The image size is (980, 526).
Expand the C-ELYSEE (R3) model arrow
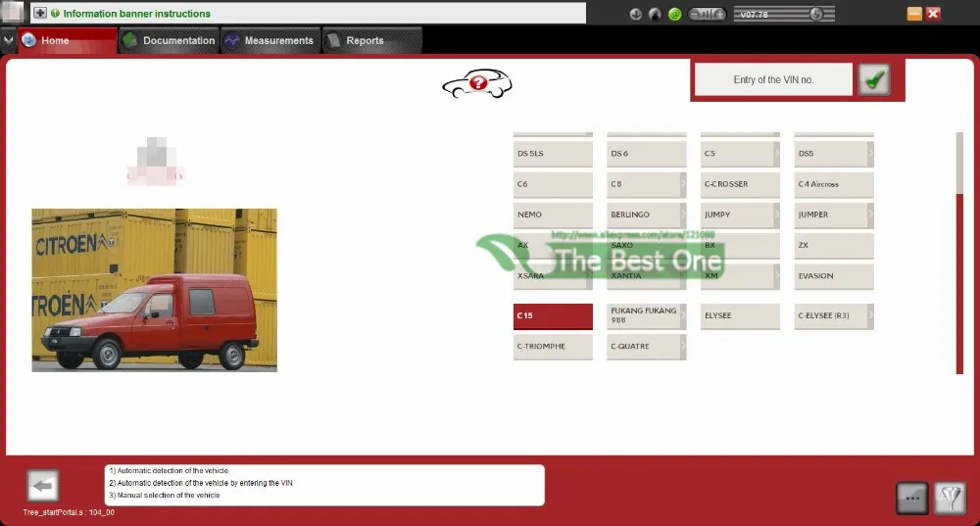pos(870,316)
